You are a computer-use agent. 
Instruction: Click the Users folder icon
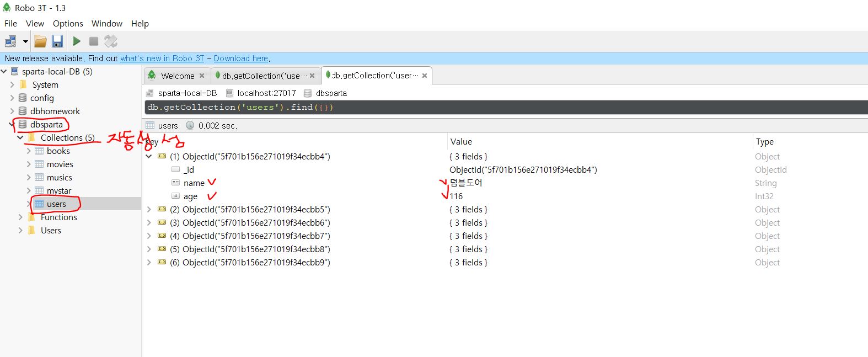coord(31,230)
